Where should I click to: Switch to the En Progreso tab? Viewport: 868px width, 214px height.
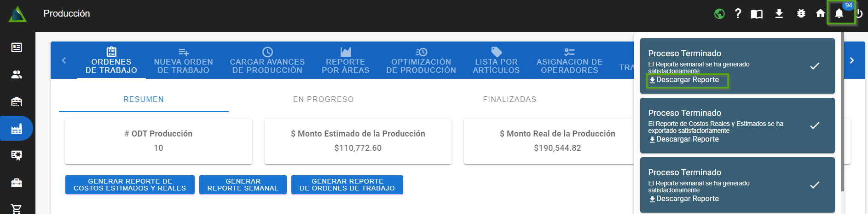pyautogui.click(x=323, y=99)
